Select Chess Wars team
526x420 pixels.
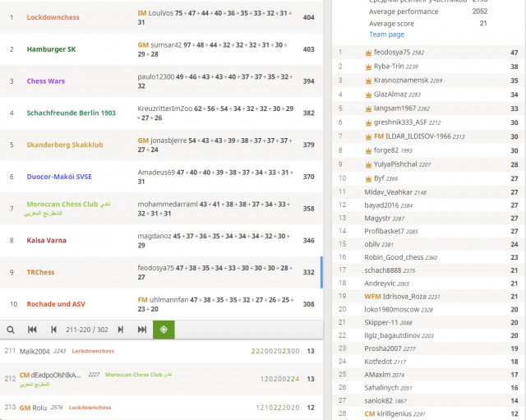click(46, 81)
